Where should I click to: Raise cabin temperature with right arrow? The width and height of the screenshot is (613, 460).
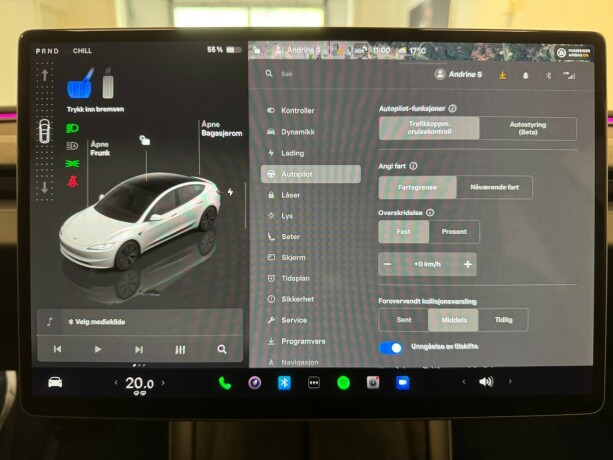click(x=163, y=383)
